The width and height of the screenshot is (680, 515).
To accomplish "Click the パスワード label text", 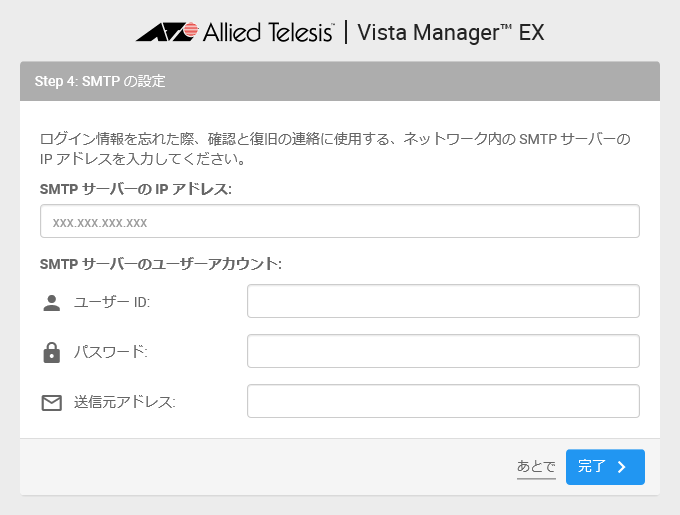I will pyautogui.click(x=111, y=352).
